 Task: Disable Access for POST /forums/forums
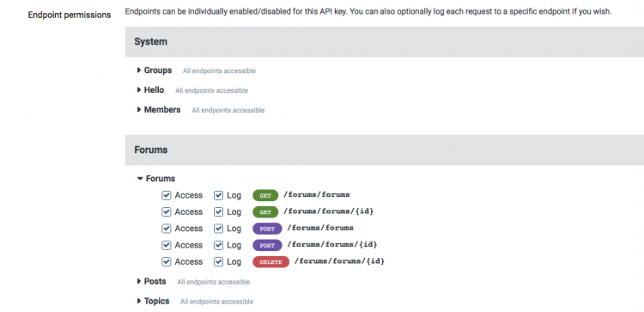click(x=166, y=228)
